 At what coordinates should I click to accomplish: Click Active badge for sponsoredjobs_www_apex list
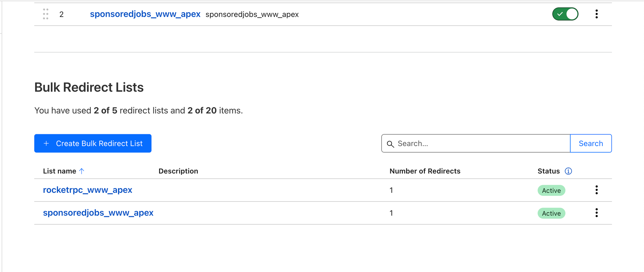(551, 213)
